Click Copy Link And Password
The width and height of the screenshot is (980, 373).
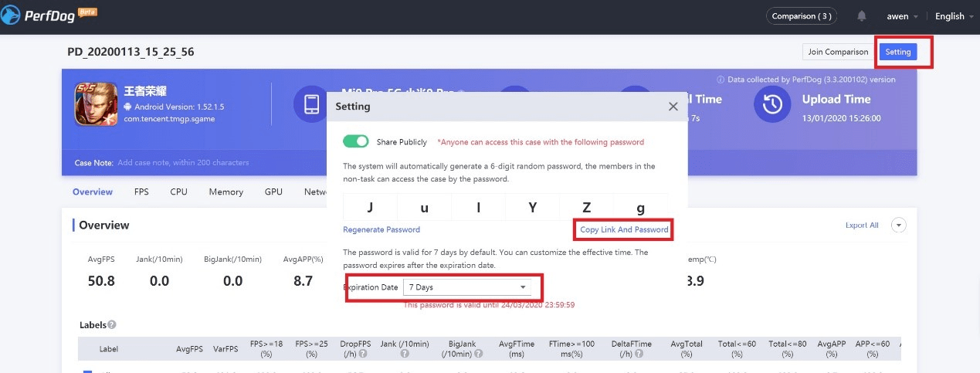coord(624,230)
